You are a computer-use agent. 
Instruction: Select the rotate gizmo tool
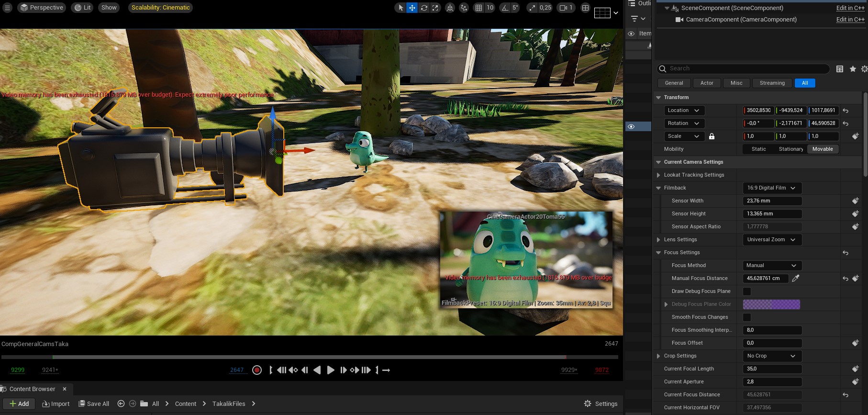pyautogui.click(x=424, y=8)
